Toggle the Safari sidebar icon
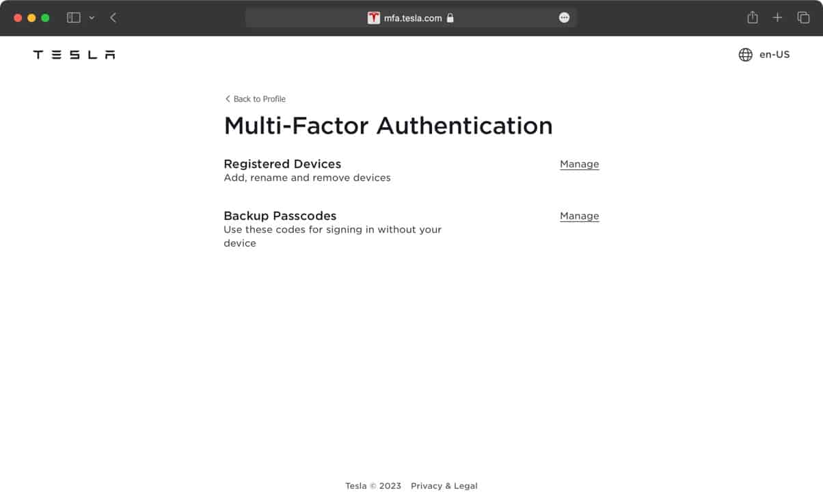 pos(74,18)
